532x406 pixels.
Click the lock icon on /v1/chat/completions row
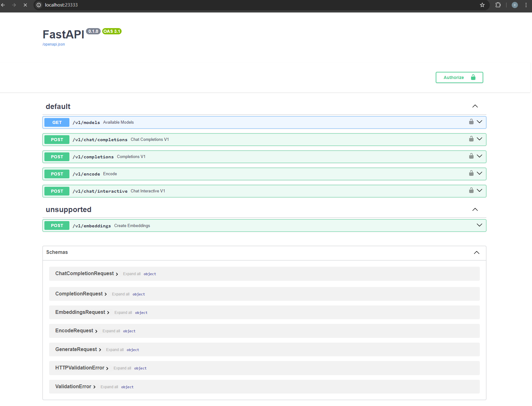pyautogui.click(x=471, y=139)
